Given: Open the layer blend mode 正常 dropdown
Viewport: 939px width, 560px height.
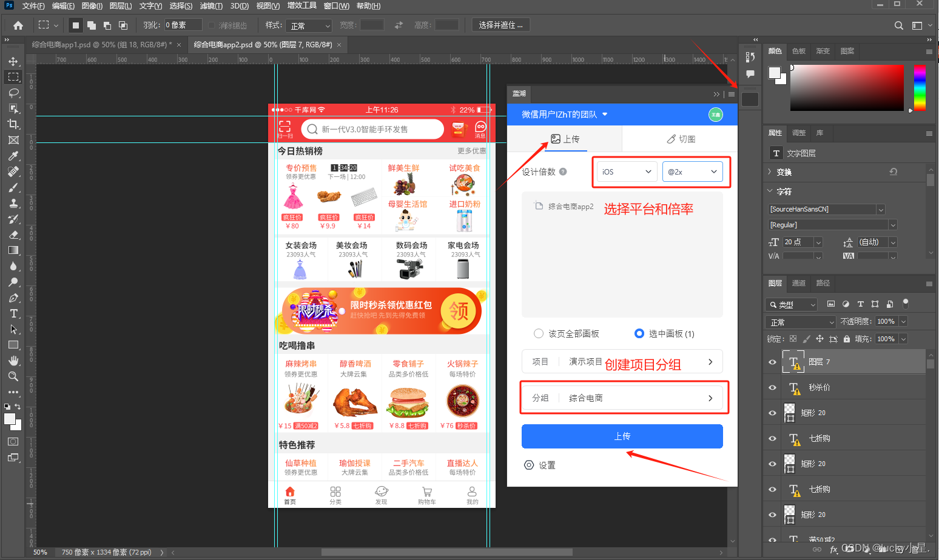Looking at the screenshot, I should pyautogui.click(x=801, y=322).
